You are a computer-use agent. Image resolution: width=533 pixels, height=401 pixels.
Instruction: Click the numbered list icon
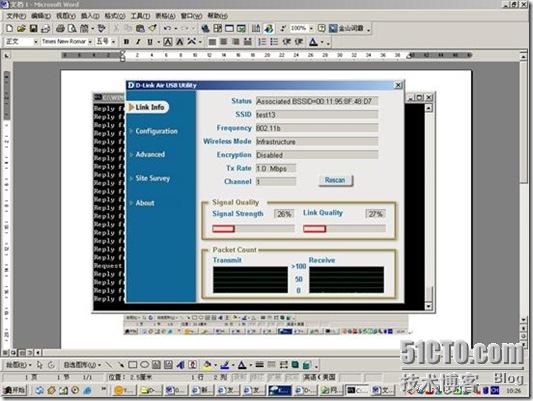[x=262, y=42]
